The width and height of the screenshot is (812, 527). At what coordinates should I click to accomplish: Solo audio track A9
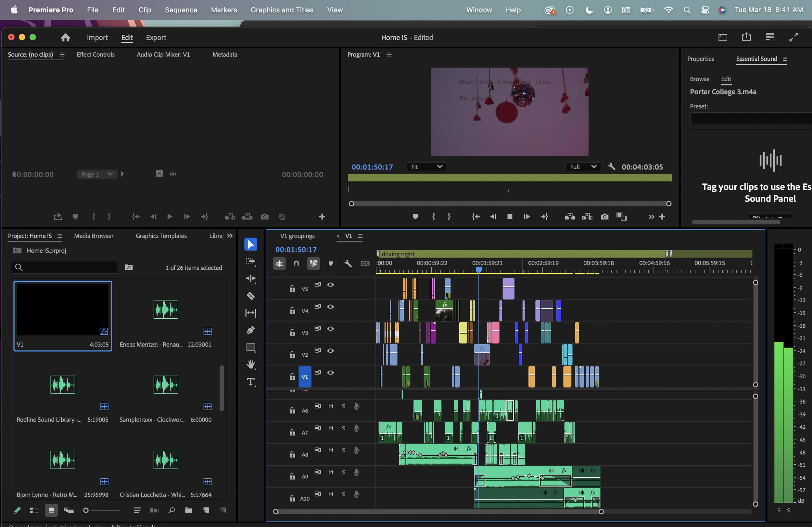coord(344,472)
